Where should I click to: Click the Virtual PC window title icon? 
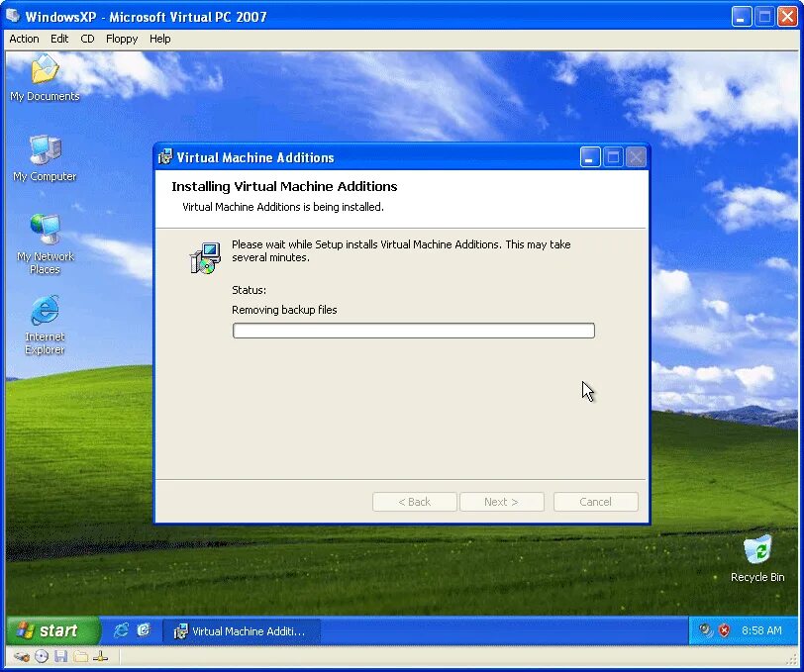pos(12,17)
